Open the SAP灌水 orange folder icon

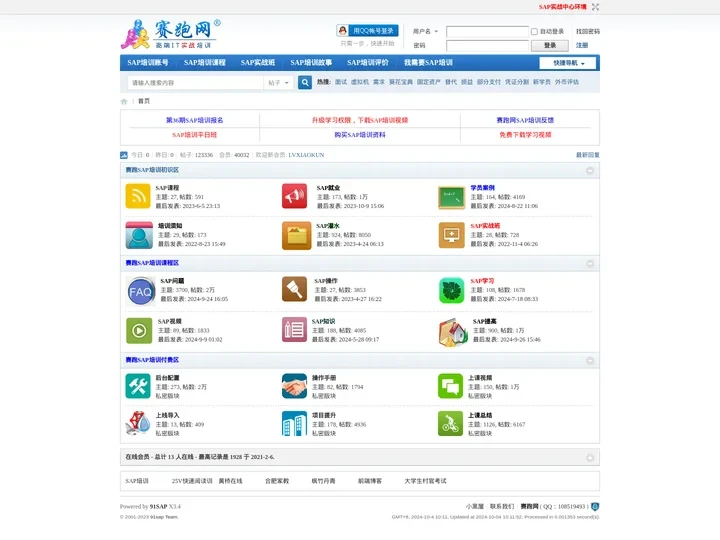[296, 235]
